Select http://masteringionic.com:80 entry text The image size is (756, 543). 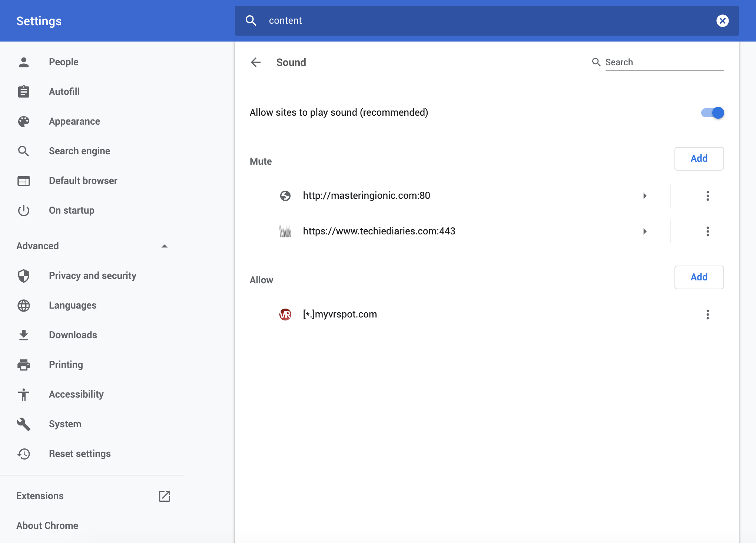[367, 195]
